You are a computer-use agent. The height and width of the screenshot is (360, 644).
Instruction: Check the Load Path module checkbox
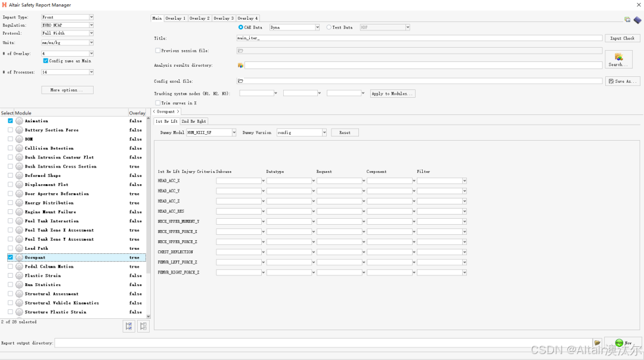[10, 249]
